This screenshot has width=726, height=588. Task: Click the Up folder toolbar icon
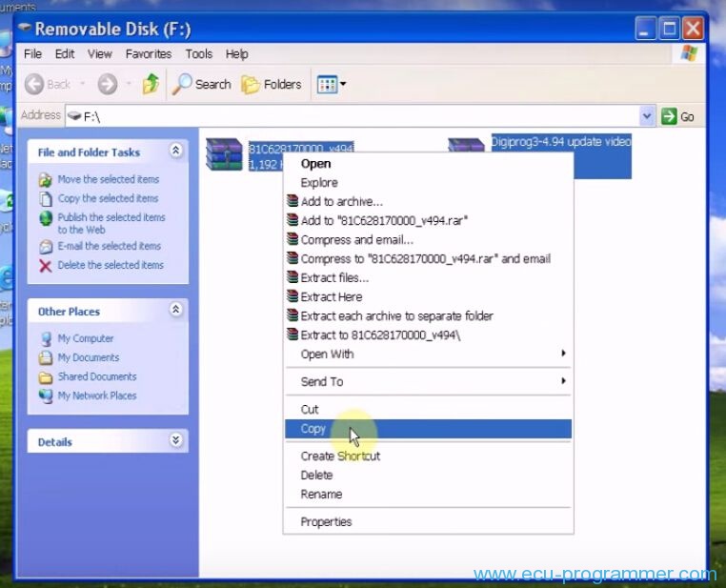(x=151, y=84)
